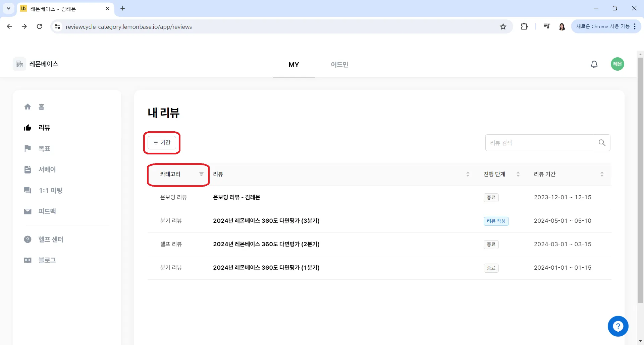Click the 2023-12-01 ~ 12-15 period cell
Image resolution: width=644 pixels, height=345 pixels.
[562, 197]
